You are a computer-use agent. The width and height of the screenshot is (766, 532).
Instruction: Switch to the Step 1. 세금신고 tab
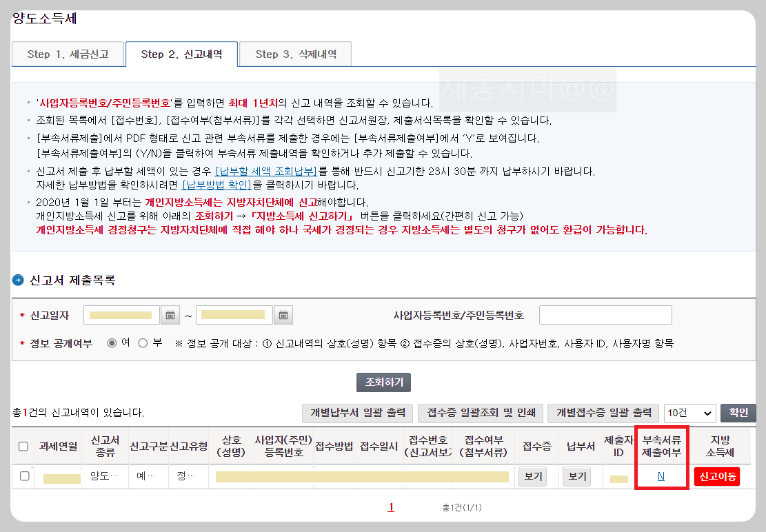tap(68, 53)
